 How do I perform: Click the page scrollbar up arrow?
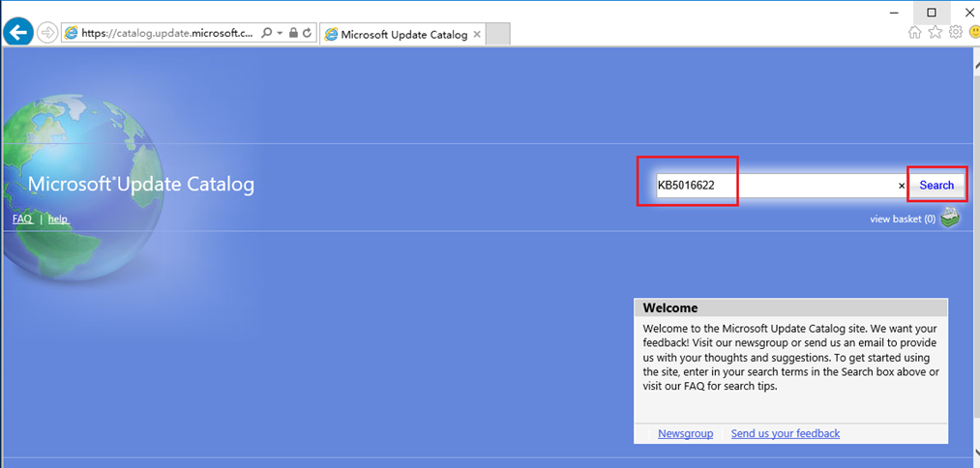coord(976,65)
